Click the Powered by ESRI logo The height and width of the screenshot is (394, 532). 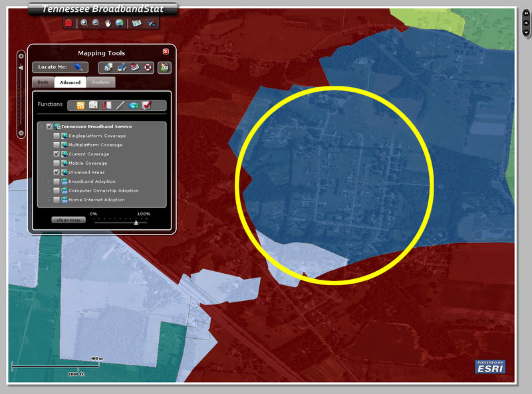490,367
